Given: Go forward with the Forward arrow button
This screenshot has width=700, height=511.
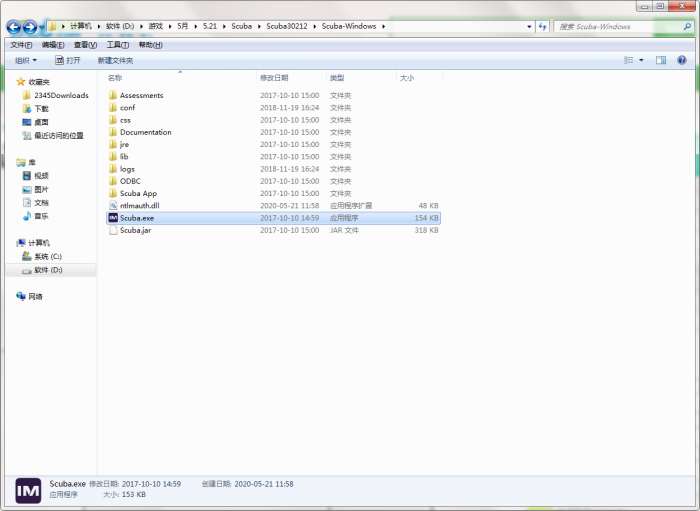Looking at the screenshot, I should 30,28.
